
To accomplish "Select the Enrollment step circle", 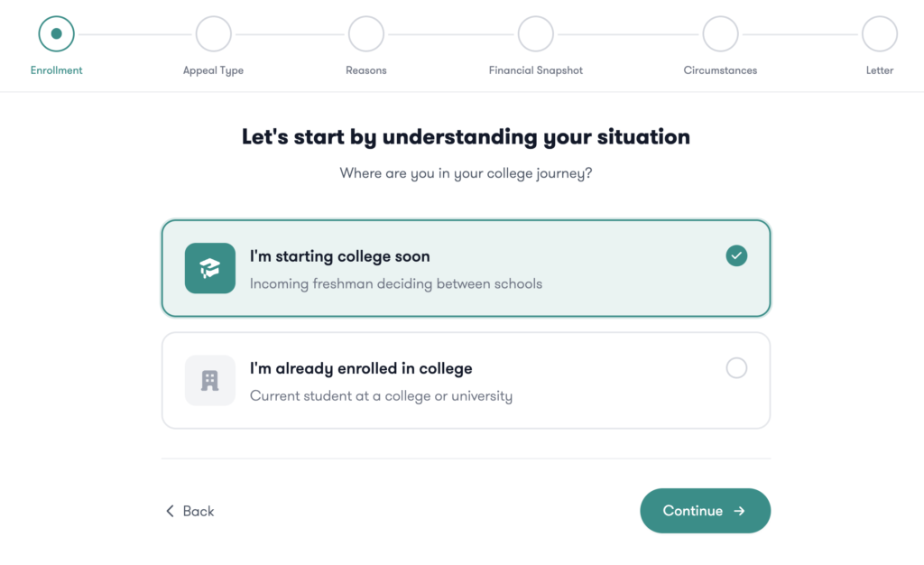I will 56,34.
